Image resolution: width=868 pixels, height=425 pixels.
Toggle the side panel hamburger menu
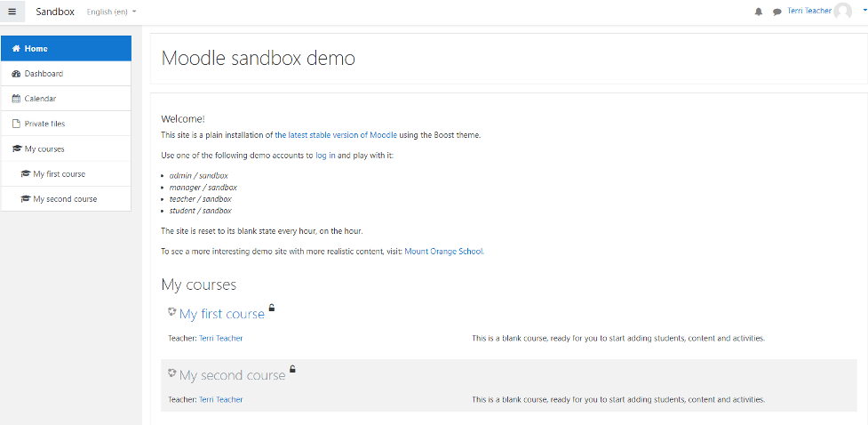pyautogui.click(x=12, y=11)
